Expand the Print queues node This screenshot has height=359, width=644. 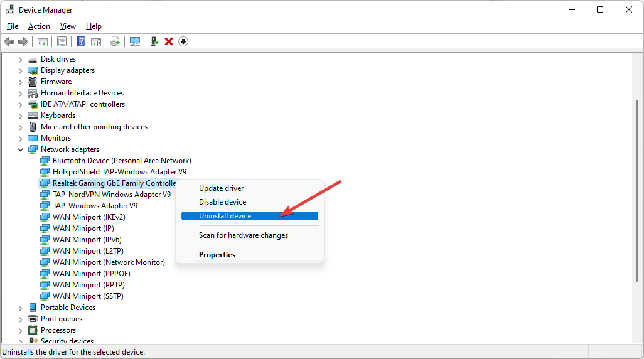tap(20, 319)
